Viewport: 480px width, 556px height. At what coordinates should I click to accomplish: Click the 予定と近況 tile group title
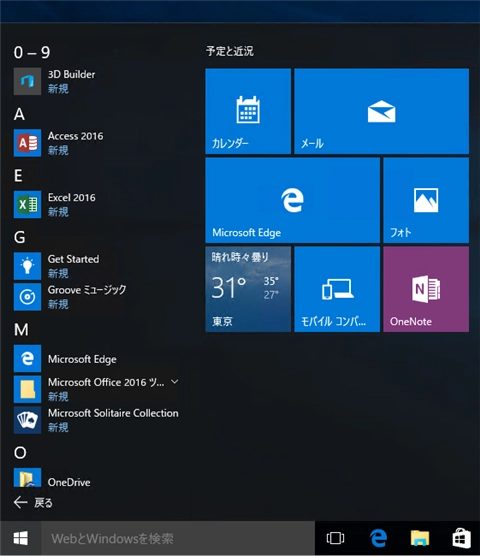[x=230, y=51]
